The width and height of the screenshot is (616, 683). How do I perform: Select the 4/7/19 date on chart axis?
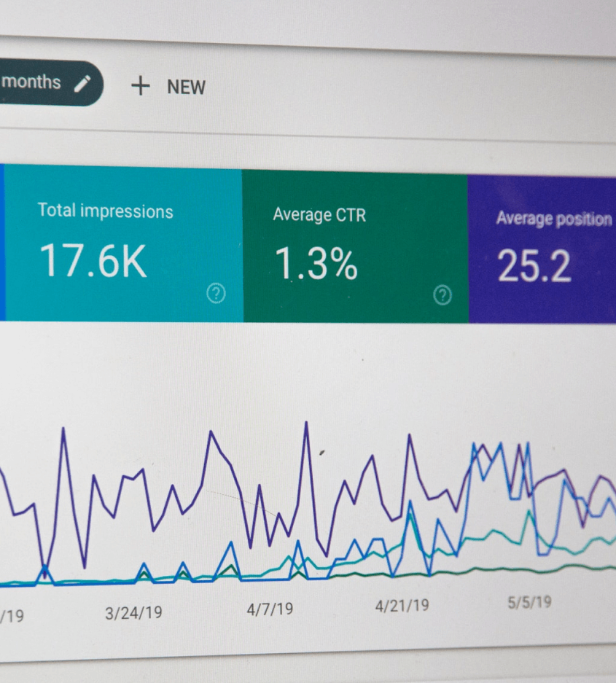coord(270,609)
